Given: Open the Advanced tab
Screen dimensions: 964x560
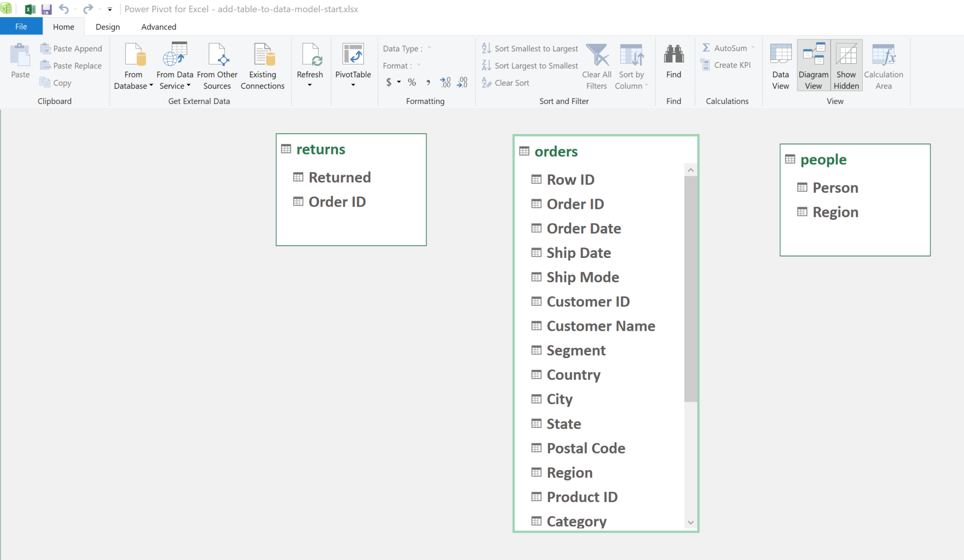Looking at the screenshot, I should pos(158,26).
